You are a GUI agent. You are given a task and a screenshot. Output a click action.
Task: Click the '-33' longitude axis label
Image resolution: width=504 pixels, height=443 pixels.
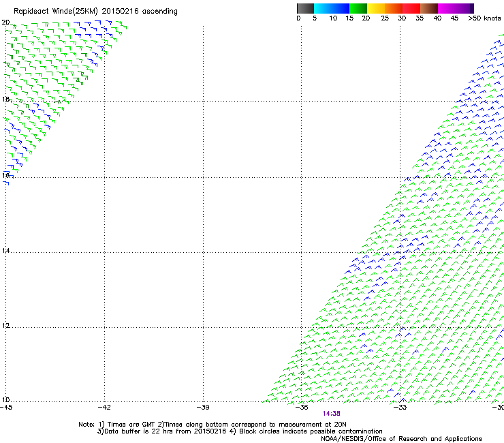[400, 408]
